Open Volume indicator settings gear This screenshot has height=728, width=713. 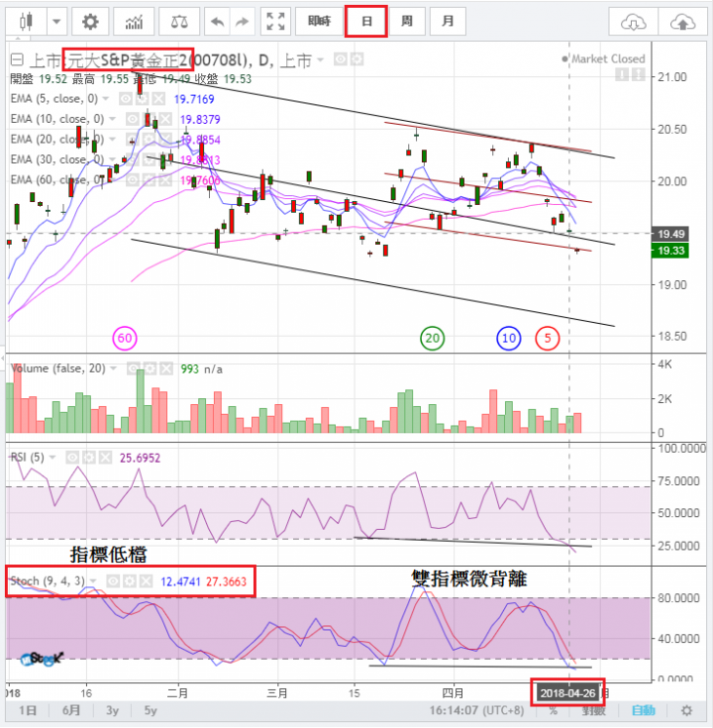tap(150, 368)
